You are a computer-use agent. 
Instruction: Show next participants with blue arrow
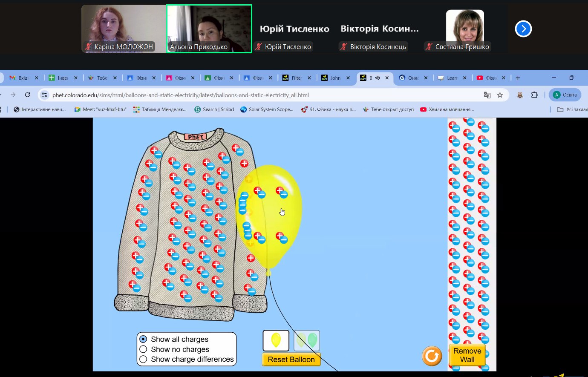523,29
